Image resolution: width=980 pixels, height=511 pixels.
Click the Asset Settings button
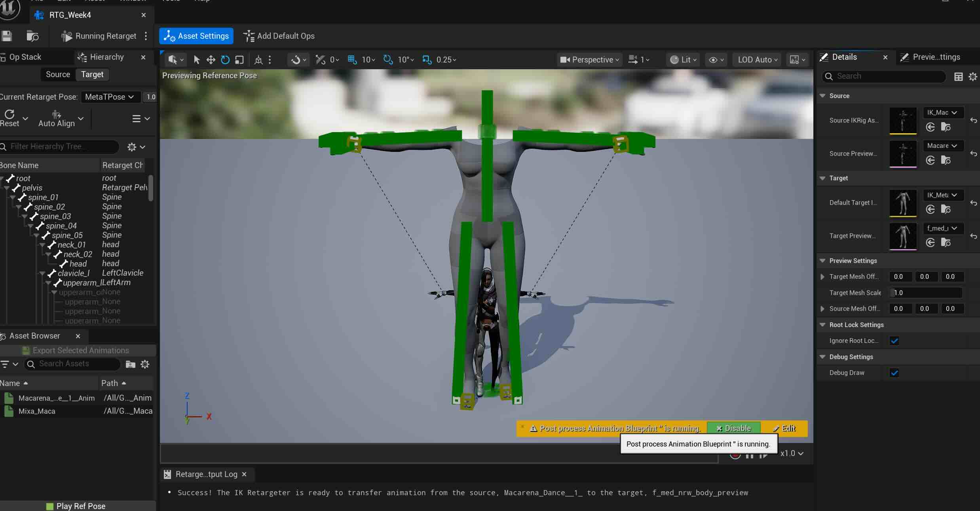coord(196,36)
